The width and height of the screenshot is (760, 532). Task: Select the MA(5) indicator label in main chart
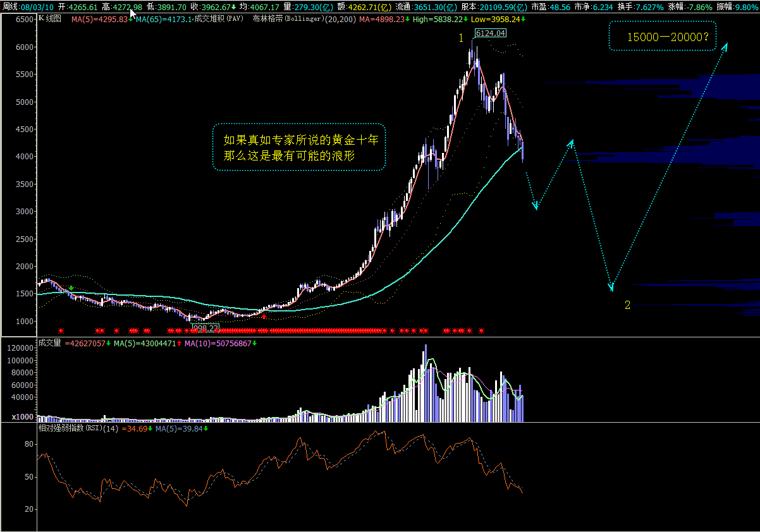(100, 19)
